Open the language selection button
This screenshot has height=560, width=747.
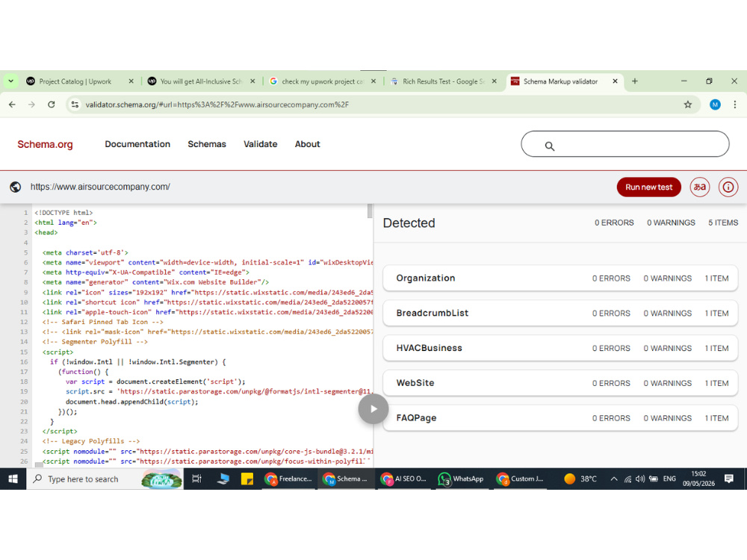click(x=699, y=187)
